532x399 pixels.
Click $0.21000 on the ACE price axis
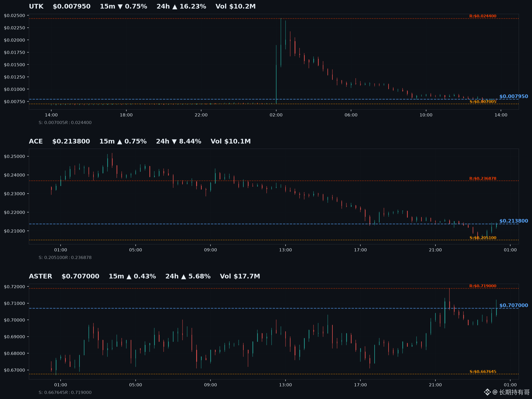click(14, 231)
